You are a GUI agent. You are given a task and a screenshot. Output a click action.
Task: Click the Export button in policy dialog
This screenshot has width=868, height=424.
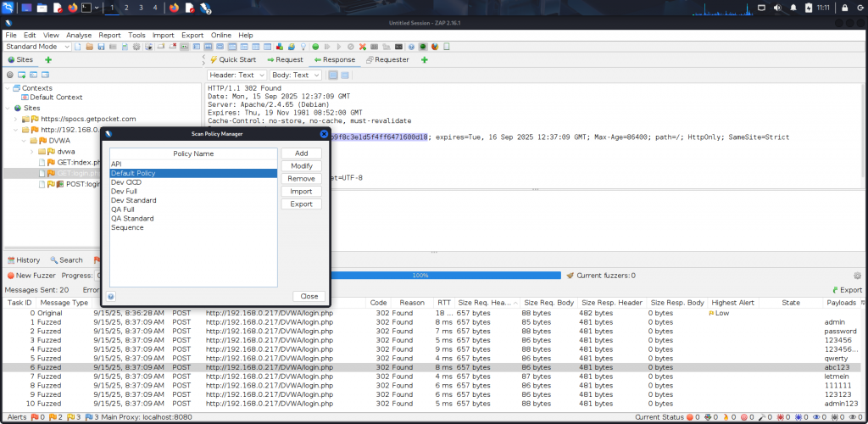point(301,204)
